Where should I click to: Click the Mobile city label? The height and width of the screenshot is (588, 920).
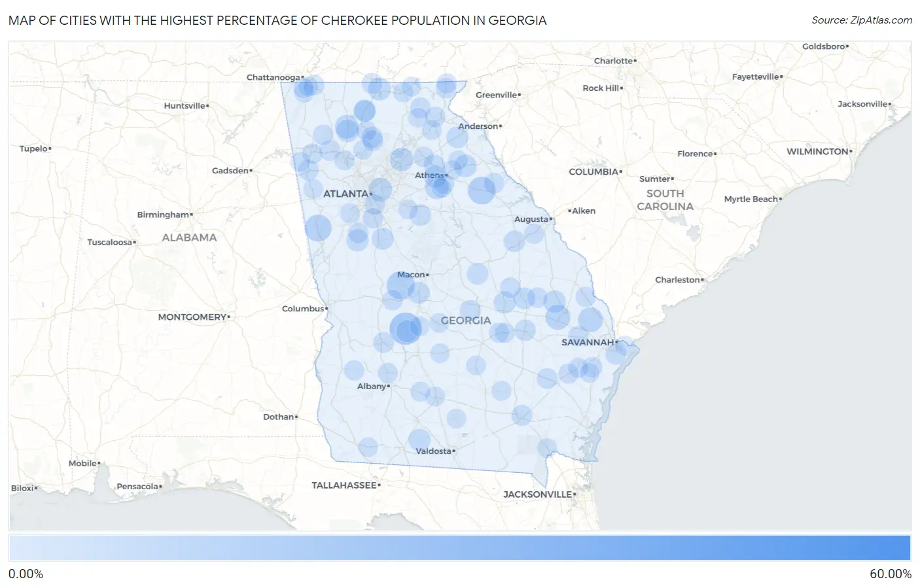[83, 463]
